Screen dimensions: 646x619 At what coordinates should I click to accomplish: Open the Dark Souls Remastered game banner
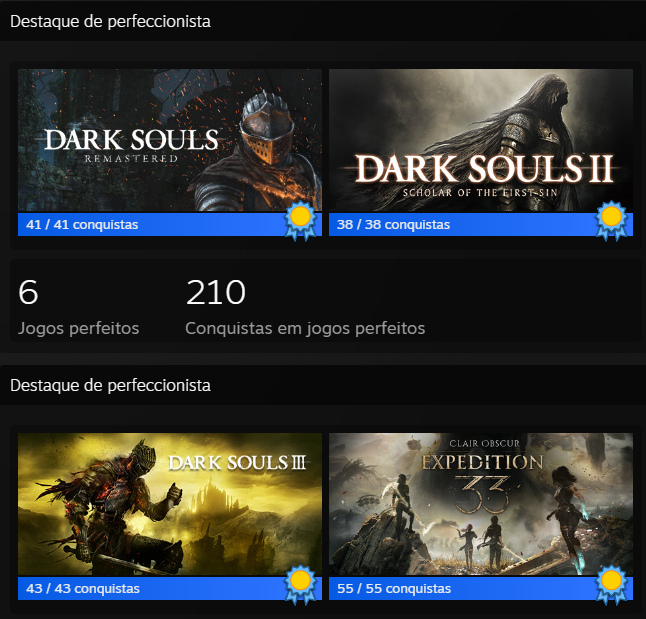tap(170, 140)
